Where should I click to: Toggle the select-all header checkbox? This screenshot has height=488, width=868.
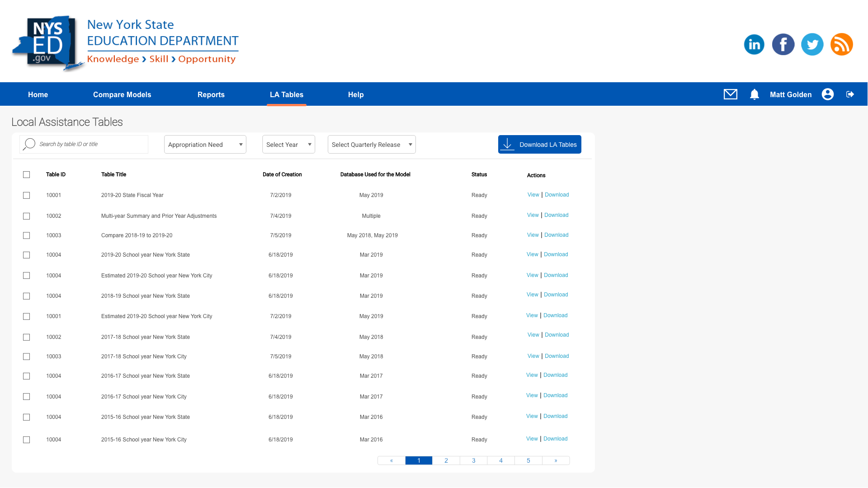tap(27, 174)
